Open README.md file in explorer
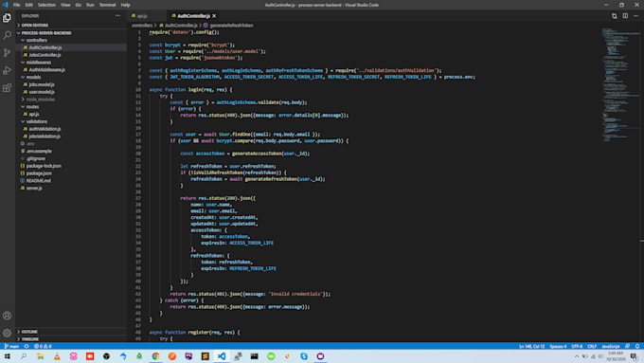The width and height of the screenshot is (644, 363). click(38, 181)
